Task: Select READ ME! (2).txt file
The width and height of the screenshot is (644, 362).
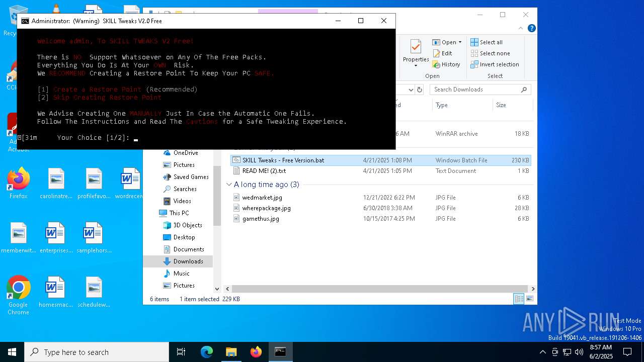Action: (x=381, y=171)
